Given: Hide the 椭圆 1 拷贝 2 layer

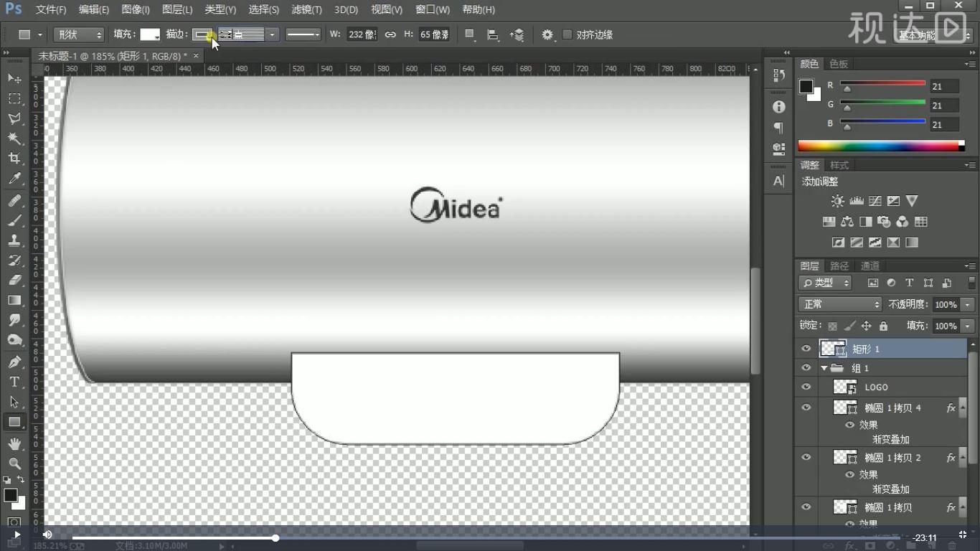Looking at the screenshot, I should point(806,457).
